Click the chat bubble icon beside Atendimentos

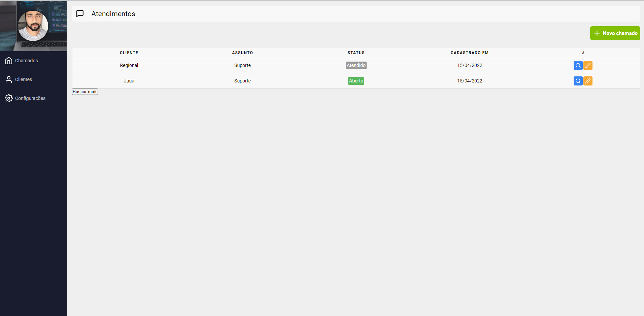80,13
